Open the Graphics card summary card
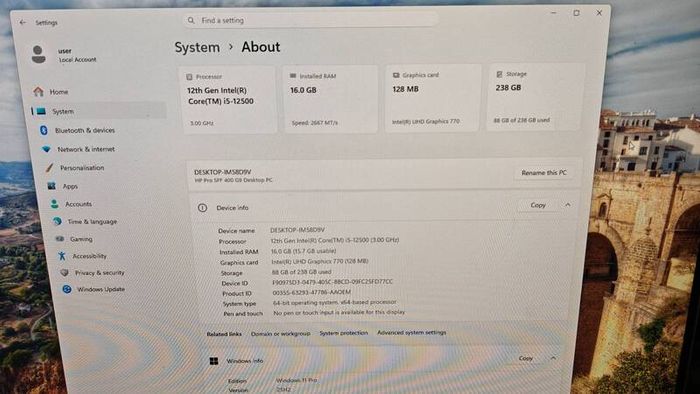This screenshot has width=700, height=394. click(433, 98)
